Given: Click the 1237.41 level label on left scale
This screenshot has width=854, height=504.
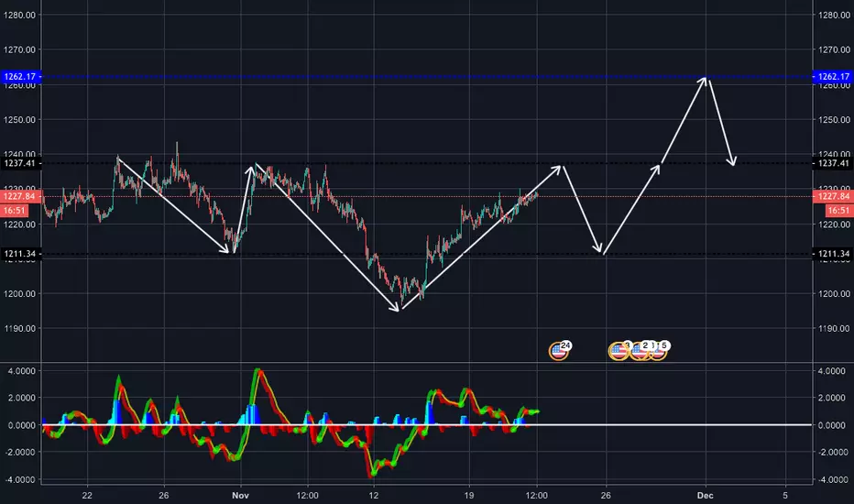Looking at the screenshot, I should [x=21, y=163].
